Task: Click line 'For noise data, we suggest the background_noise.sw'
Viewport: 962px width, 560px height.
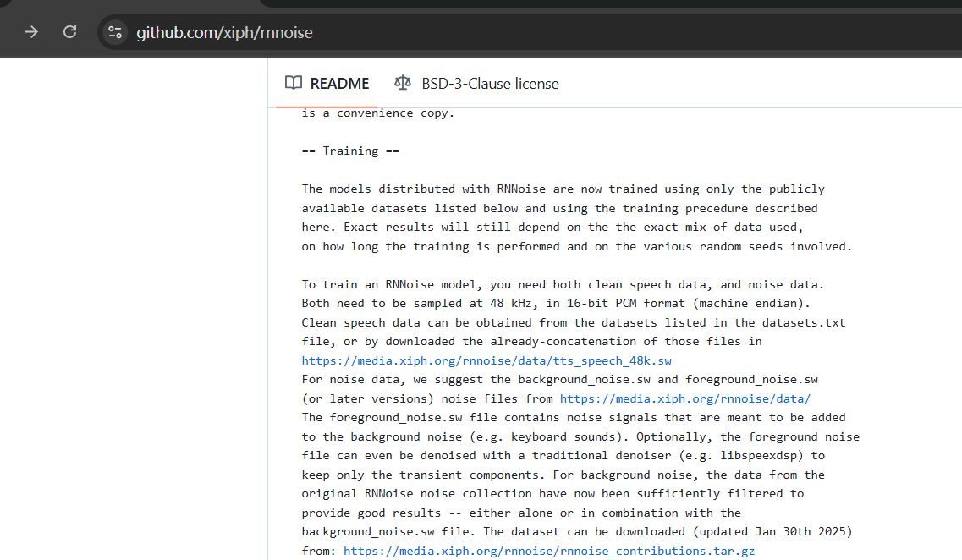Action: (x=559, y=379)
